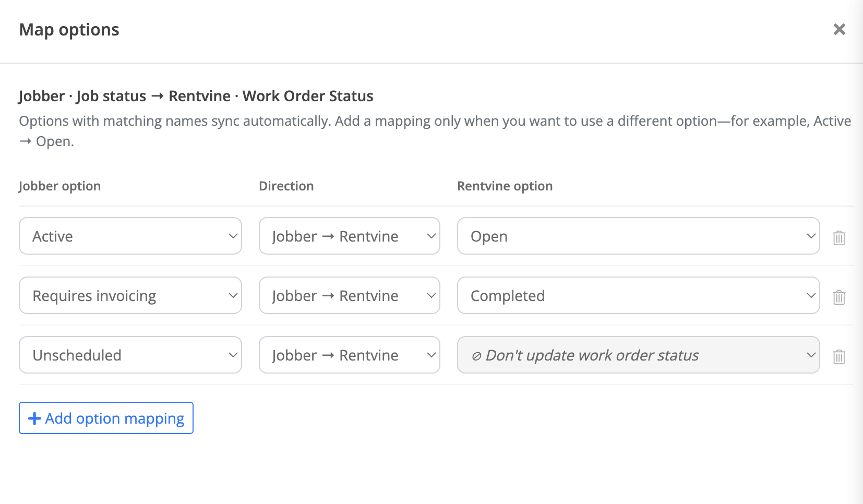Click the plus icon in Add option mapping
Viewport: 863px width, 504px height.
click(x=34, y=418)
